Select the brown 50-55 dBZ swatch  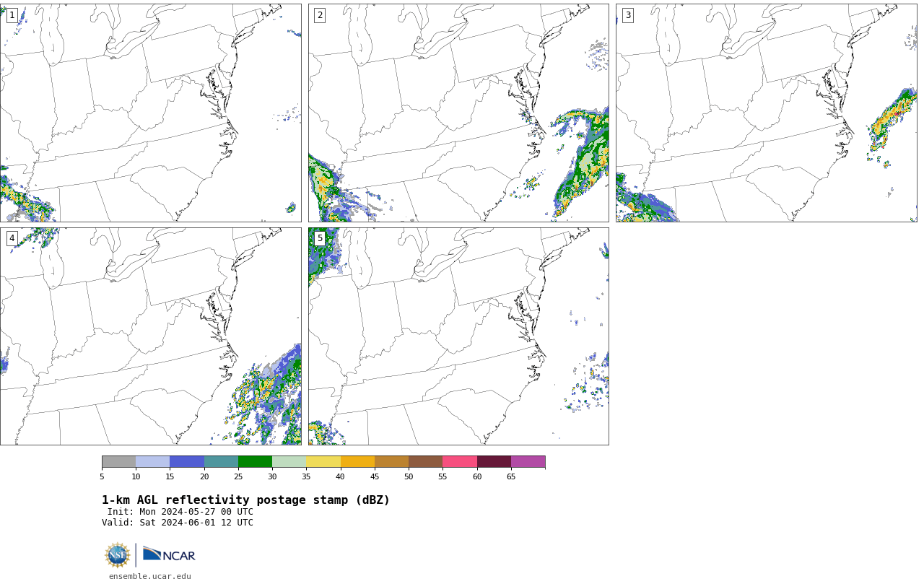[425, 462]
